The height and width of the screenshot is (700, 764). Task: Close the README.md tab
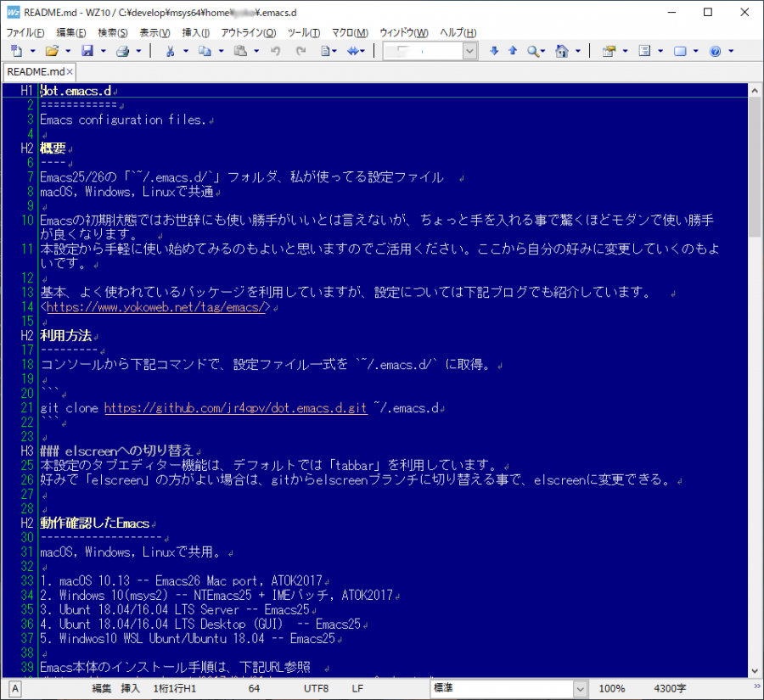(70, 72)
